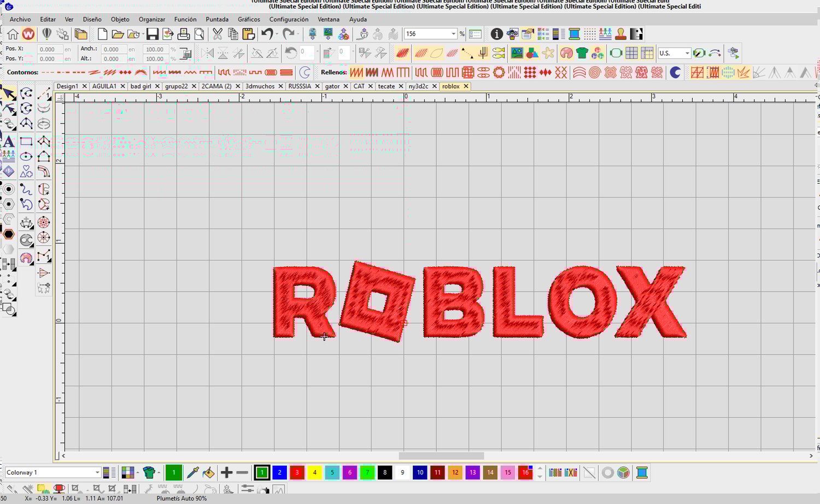This screenshot has width=820, height=504.
Task: Select the yellow color swatch 4
Action: tap(314, 472)
